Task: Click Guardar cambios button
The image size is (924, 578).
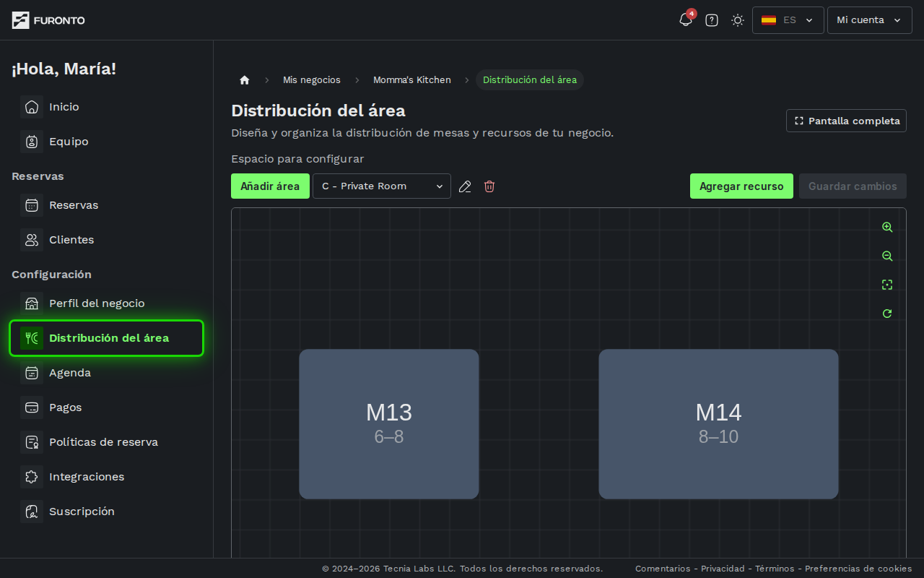Action: coord(853,186)
